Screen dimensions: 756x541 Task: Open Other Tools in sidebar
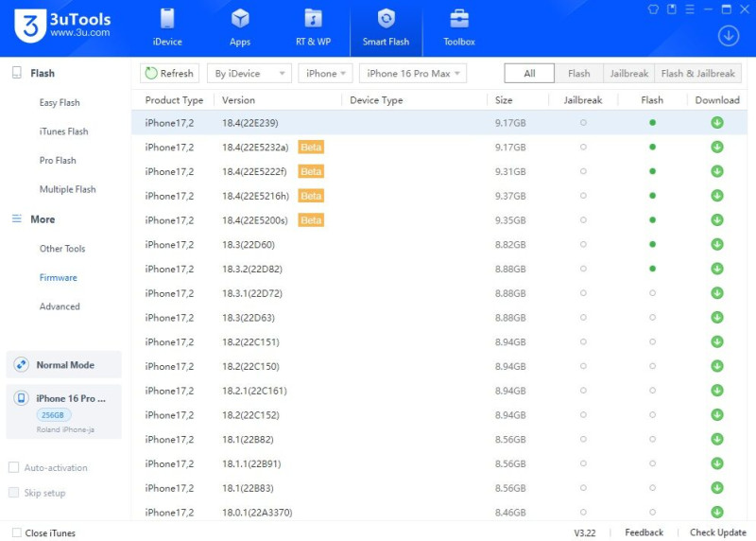tap(62, 249)
